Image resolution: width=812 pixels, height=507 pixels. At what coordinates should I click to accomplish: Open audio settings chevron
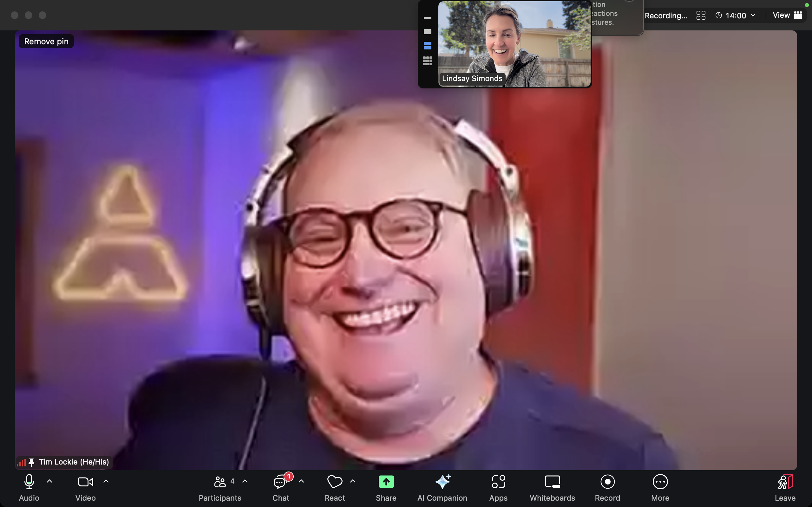point(49,482)
